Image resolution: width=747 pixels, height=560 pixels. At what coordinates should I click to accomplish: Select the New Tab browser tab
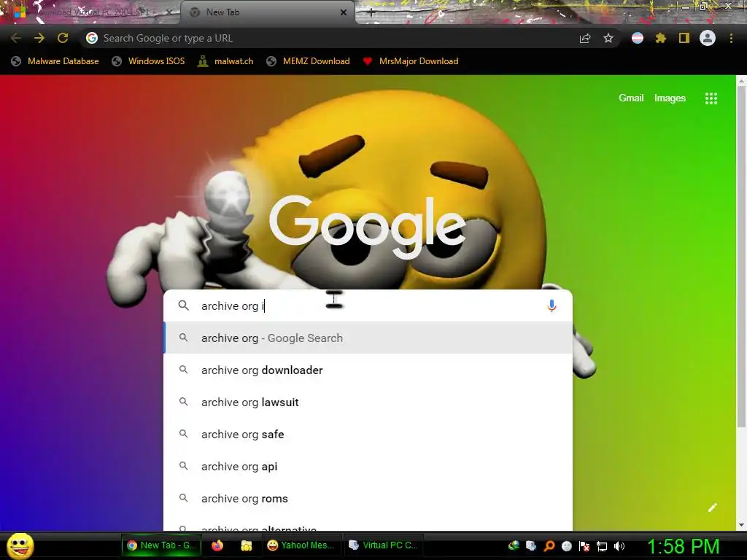267,13
